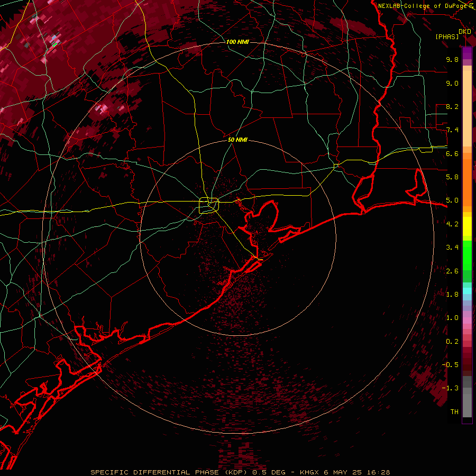Click the 5.0 value on the legend
Screen dimensions: 476x476
(x=452, y=200)
